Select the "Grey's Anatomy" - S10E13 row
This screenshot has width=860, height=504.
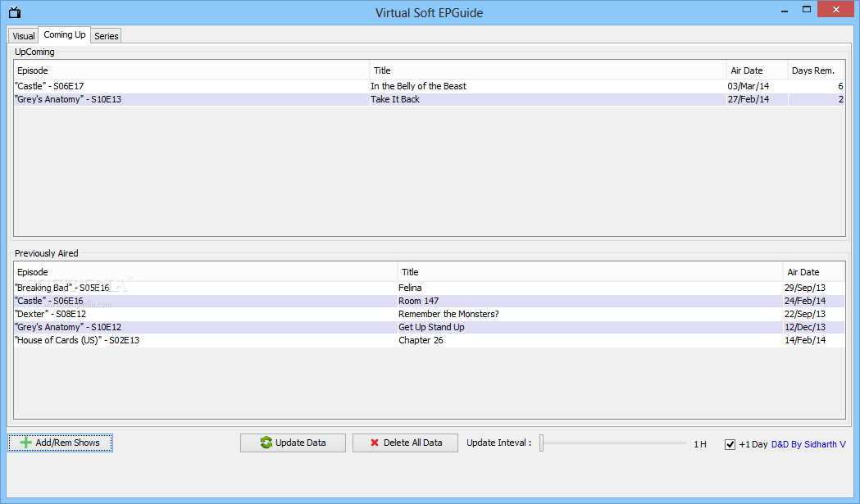click(430, 99)
